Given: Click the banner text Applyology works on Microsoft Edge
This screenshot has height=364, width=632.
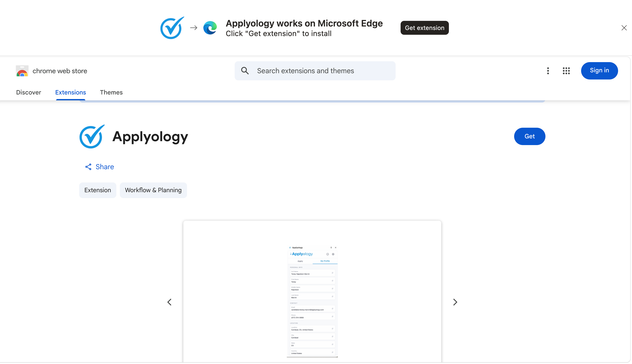Looking at the screenshot, I should coord(304,23).
